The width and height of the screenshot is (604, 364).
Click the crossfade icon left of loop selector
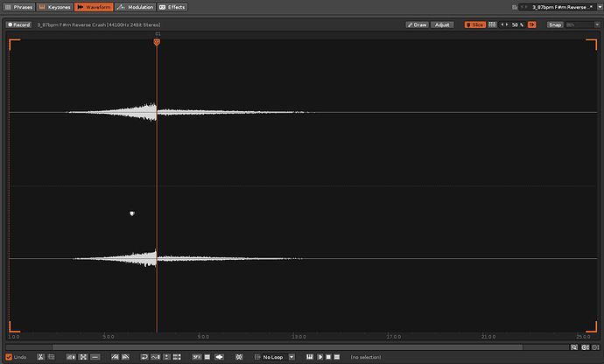coord(239,357)
